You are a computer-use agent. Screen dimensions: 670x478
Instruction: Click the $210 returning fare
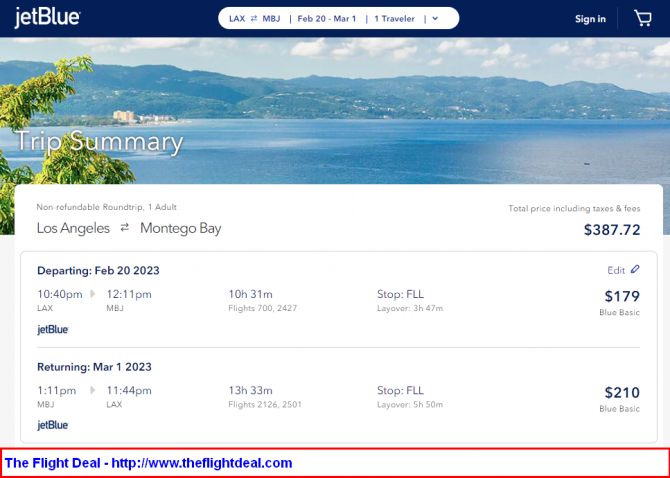(622, 392)
